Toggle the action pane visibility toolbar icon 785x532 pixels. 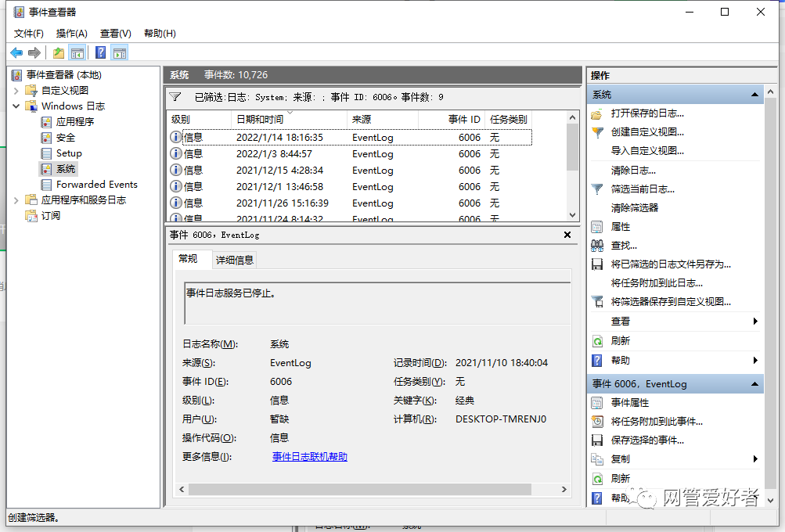(x=119, y=52)
